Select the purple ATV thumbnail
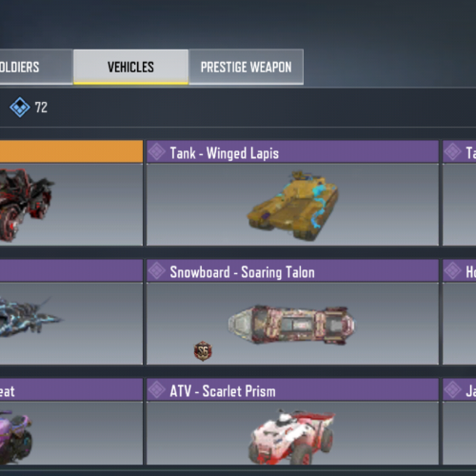Viewport: 476px width, 476px height. tap(16, 437)
